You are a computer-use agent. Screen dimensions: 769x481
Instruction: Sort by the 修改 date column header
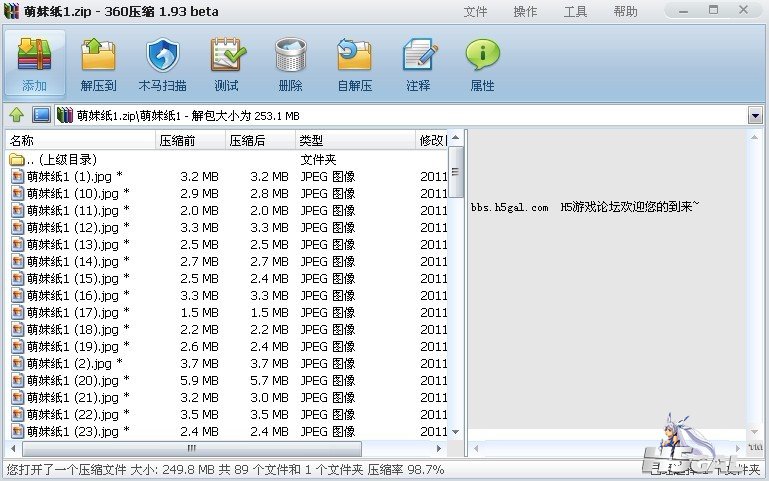point(432,140)
